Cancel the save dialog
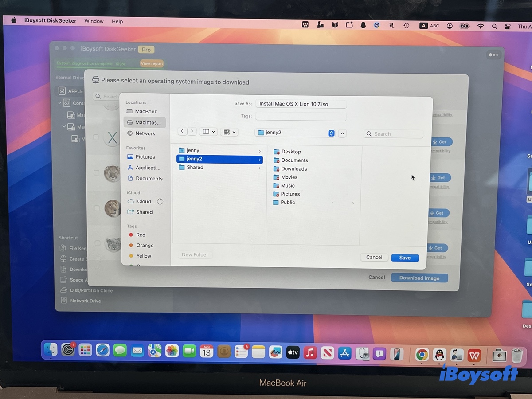Image resolution: width=532 pixels, height=399 pixels. pyautogui.click(x=374, y=257)
